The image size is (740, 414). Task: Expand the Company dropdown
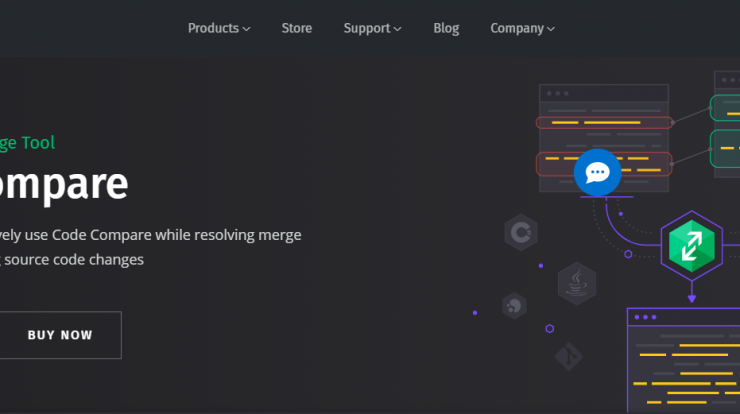click(x=522, y=28)
